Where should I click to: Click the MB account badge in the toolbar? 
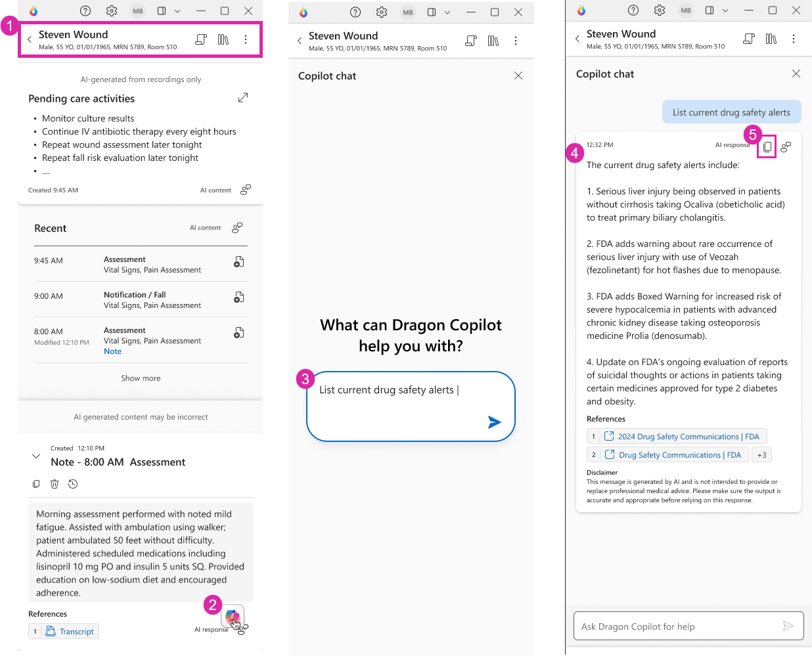pyautogui.click(x=137, y=11)
